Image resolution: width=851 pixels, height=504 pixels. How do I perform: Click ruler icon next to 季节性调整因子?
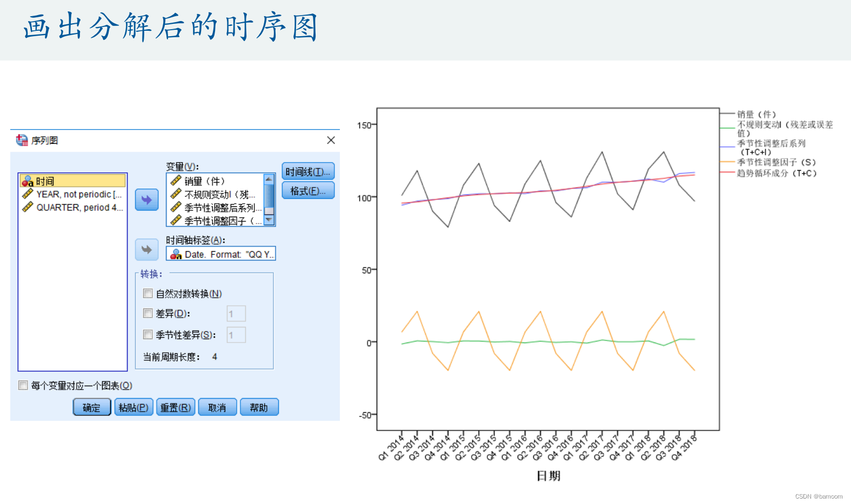[x=176, y=220]
